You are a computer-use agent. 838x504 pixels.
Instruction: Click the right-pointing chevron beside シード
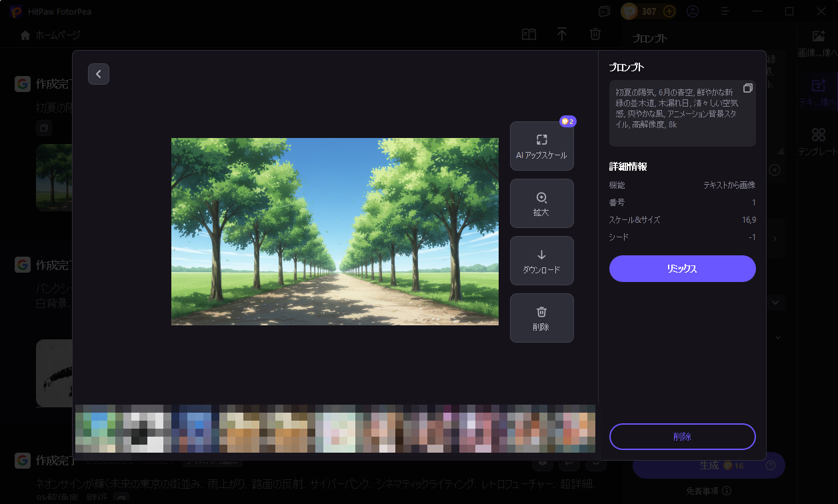pyautogui.click(x=774, y=238)
